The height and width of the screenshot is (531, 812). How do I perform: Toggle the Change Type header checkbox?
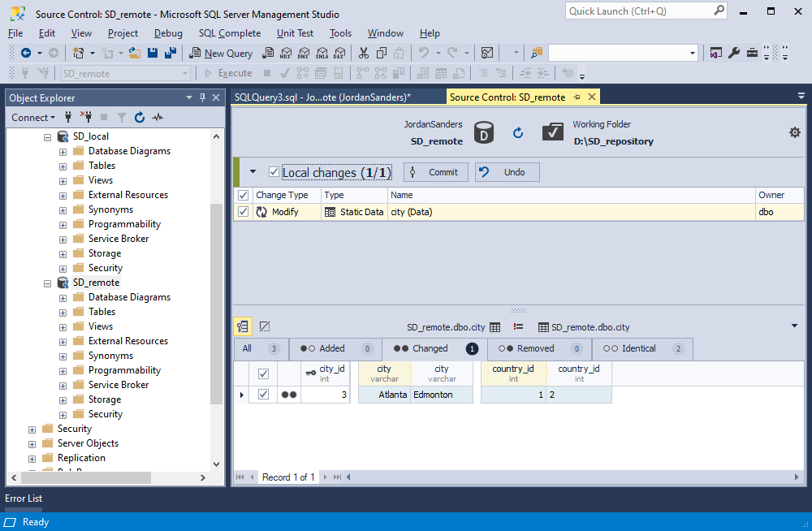tap(243, 196)
